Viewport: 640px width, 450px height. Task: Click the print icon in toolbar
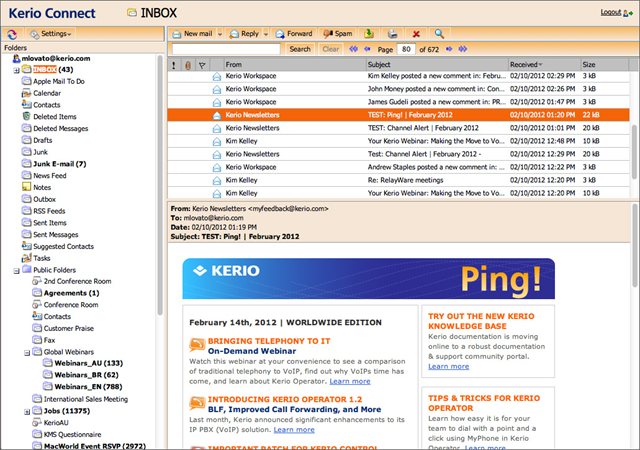click(392, 34)
